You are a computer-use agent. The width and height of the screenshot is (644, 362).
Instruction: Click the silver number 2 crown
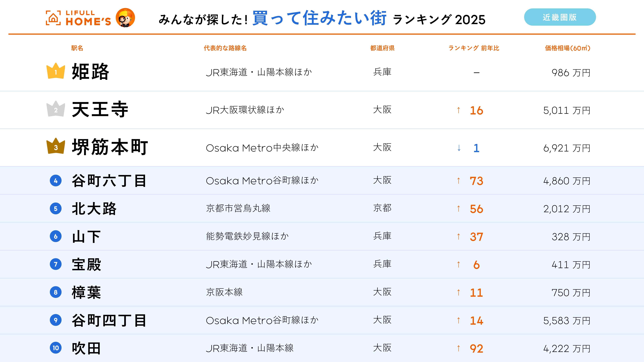pos(56,109)
